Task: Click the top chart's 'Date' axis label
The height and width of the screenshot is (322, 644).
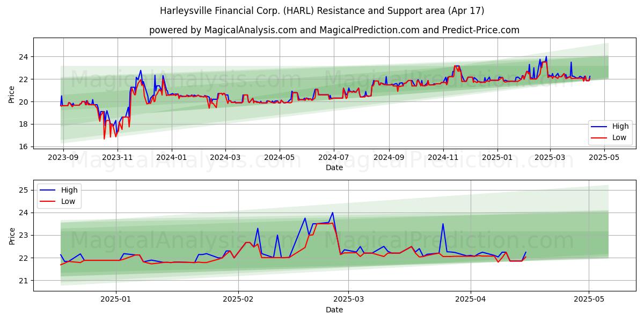Action: (x=334, y=168)
